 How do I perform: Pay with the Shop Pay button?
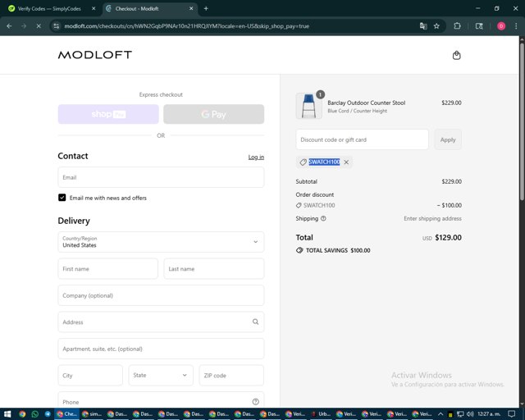pos(108,114)
